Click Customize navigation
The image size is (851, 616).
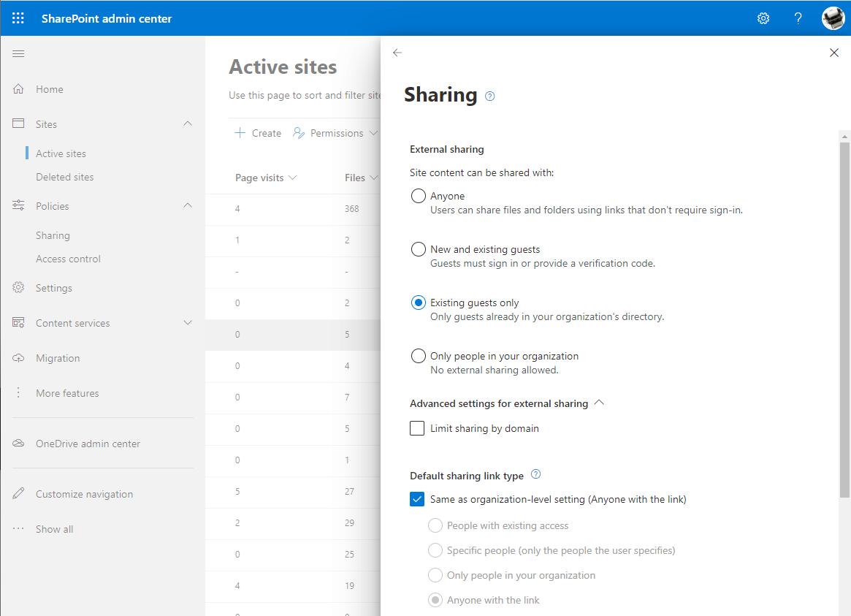pos(84,494)
